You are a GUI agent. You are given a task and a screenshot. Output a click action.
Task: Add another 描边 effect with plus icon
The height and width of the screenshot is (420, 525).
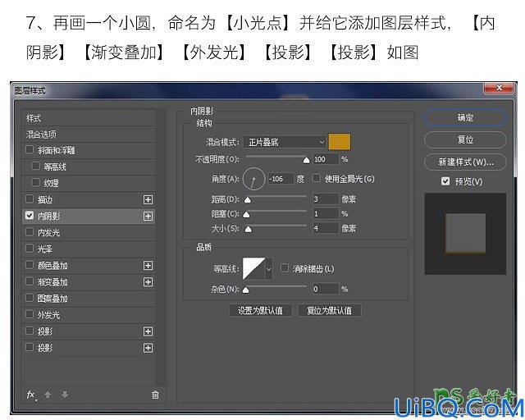click(x=148, y=200)
